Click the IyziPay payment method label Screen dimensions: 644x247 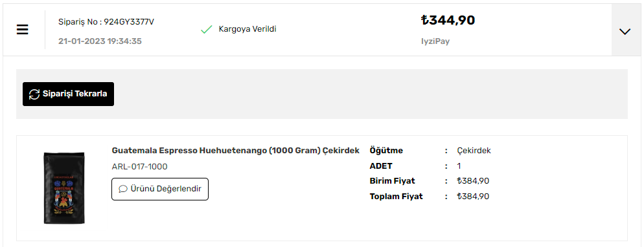435,41
